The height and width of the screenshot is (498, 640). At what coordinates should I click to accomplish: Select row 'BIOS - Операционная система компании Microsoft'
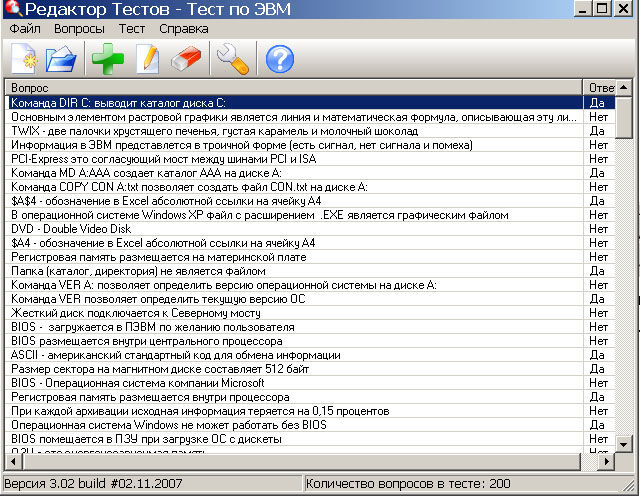[x=310, y=383]
